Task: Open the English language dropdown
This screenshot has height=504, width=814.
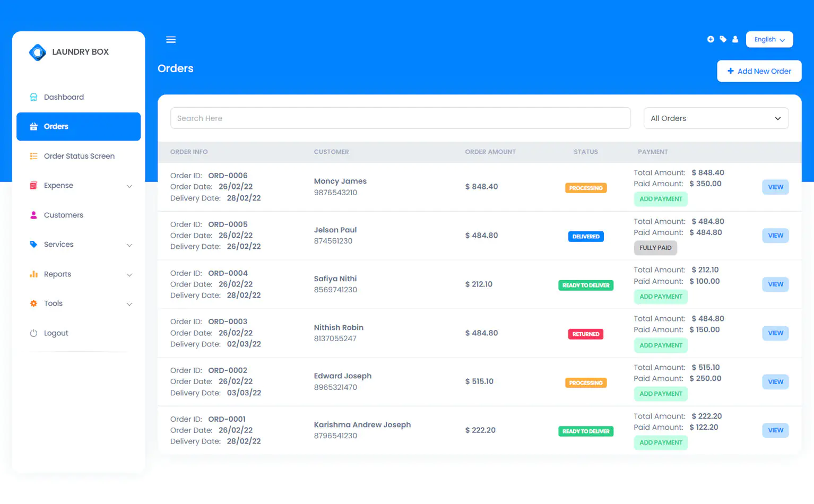Action: (769, 39)
